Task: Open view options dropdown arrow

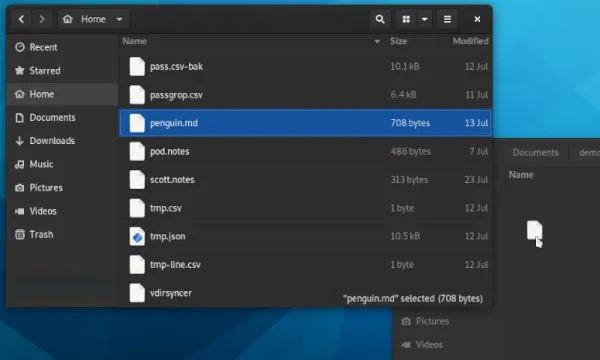Action: click(424, 19)
